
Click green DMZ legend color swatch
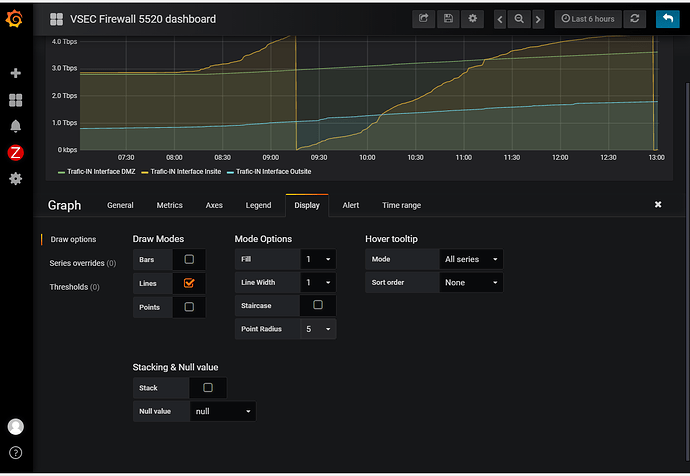coord(62,172)
